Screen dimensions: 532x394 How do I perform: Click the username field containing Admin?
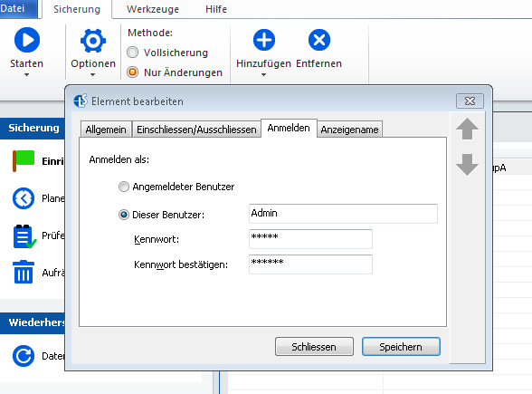coord(343,214)
